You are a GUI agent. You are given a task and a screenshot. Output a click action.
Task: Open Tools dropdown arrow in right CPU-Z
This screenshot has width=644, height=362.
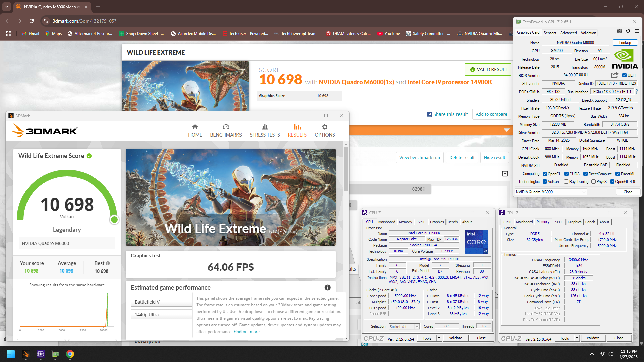pyautogui.click(x=577, y=338)
